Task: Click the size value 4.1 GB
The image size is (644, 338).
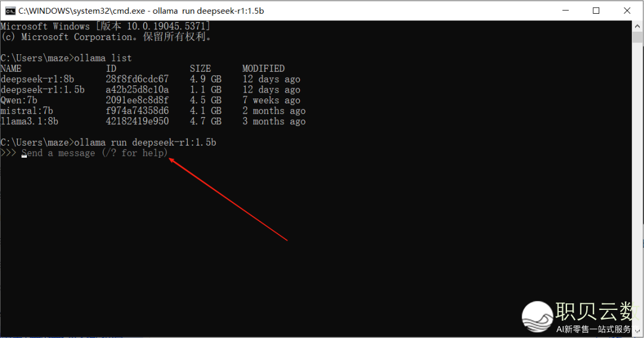Action: point(206,110)
